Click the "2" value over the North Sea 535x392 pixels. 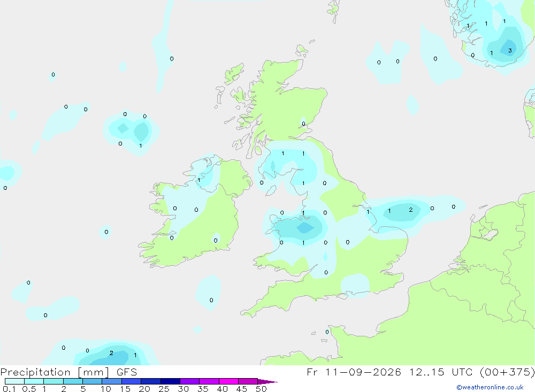[411, 210]
